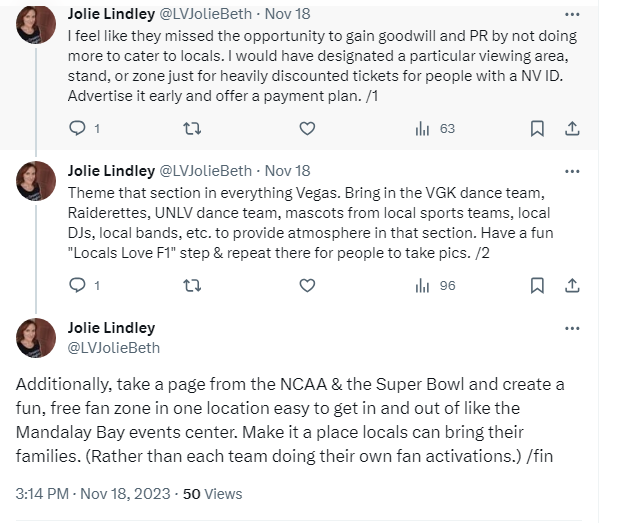The height and width of the screenshot is (523, 619).
Task: Open the 50 Views count
Action: tap(212, 493)
